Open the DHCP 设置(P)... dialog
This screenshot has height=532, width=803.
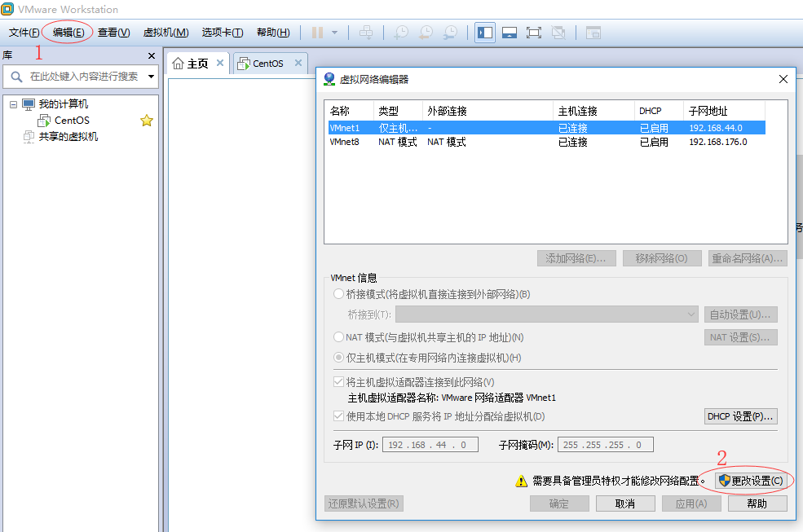point(740,416)
